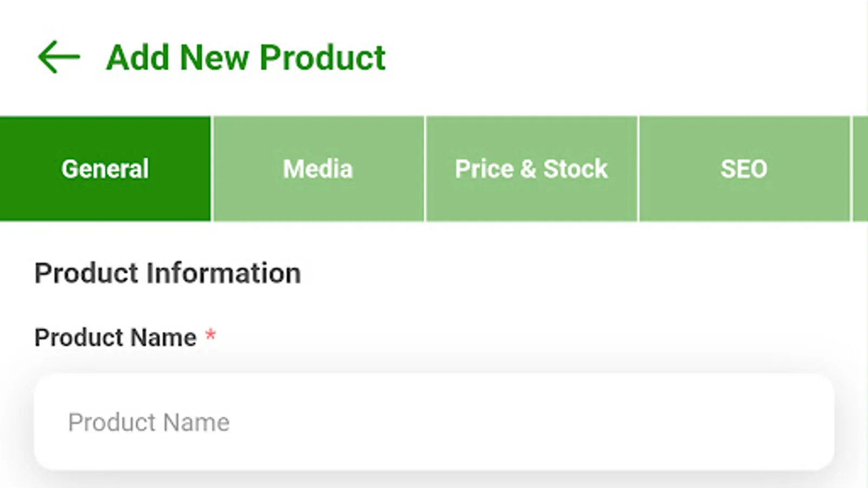Screen dimensions: 868x488
Task: Click the word Price in the tab bar
Action: (x=484, y=169)
